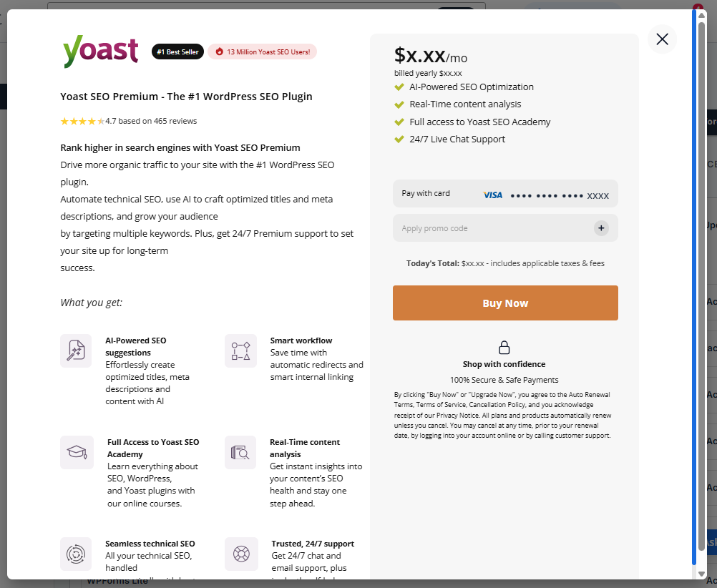Click the Real-Time content analysis icon
The width and height of the screenshot is (717, 588).
pyautogui.click(x=240, y=452)
